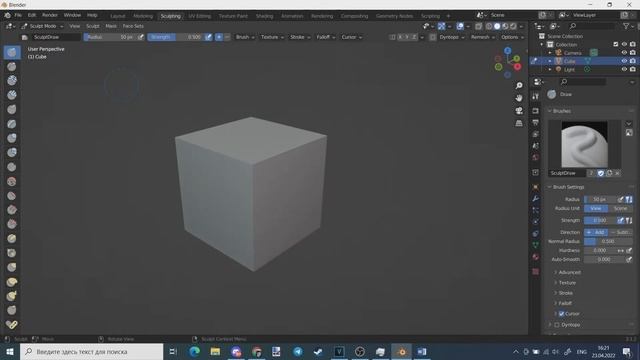
Task: Select the Clay Thumb brush tool
Action: coord(12,109)
